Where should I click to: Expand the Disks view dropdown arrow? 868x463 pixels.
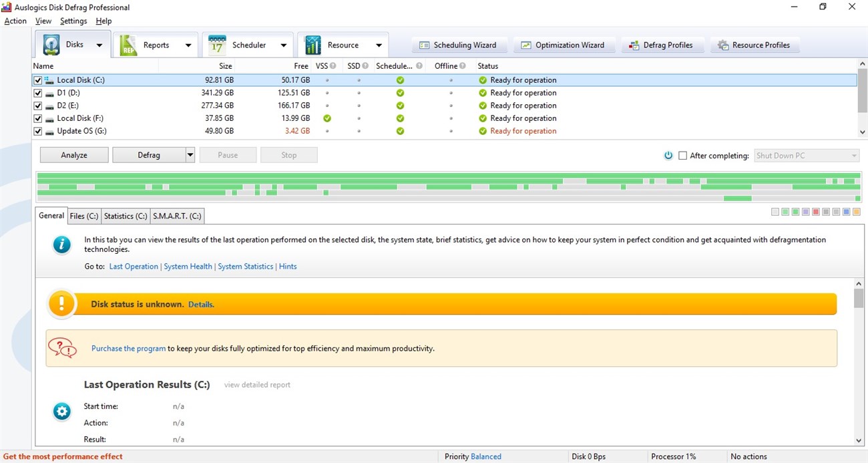tap(98, 44)
